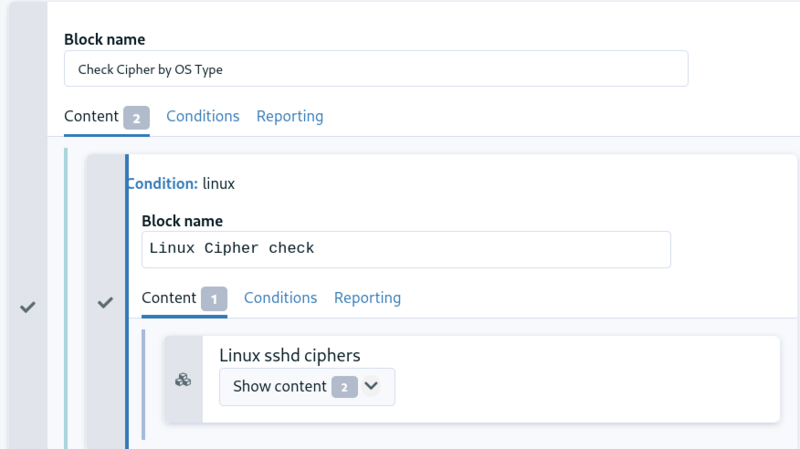The width and height of the screenshot is (800, 449).
Task: Click the cubes icon next to Linux sshd ciphers
Action: [183, 380]
